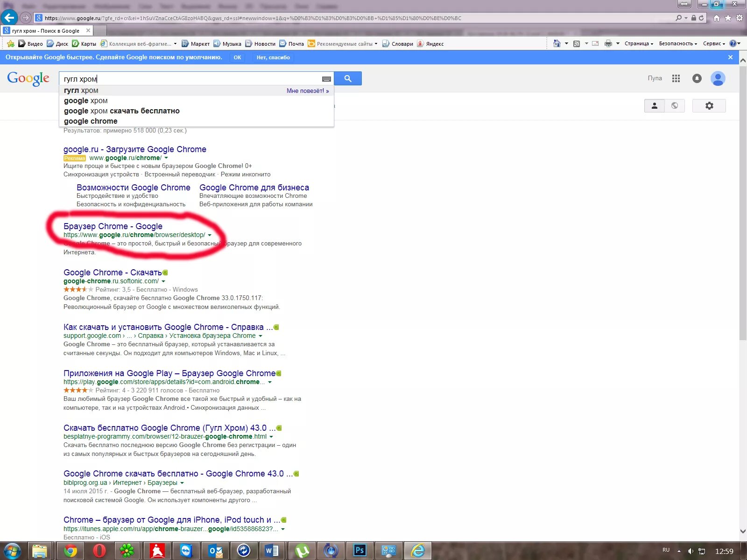Click the vertical scrollbar down arrow
Screen dimensions: 747x560
click(743, 531)
